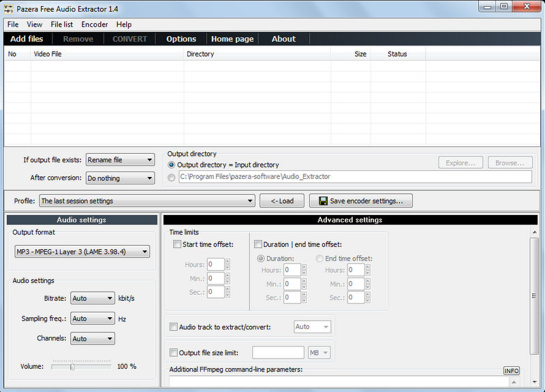Click the Volume slider handle
545x392 pixels.
pyautogui.click(x=72, y=367)
